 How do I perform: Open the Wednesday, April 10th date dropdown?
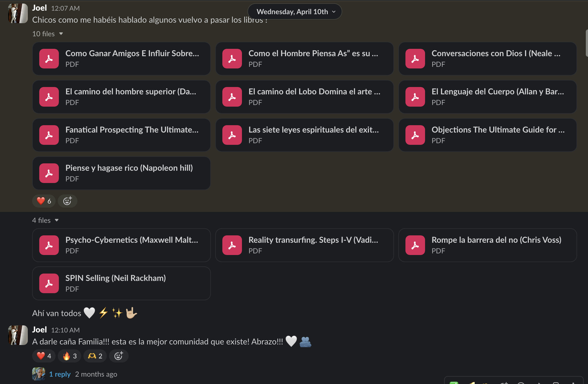[295, 12]
